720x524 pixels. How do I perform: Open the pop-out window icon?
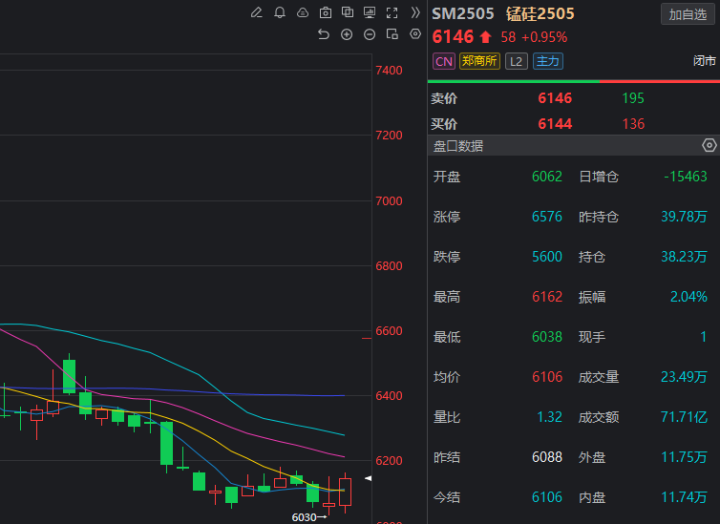click(x=393, y=34)
